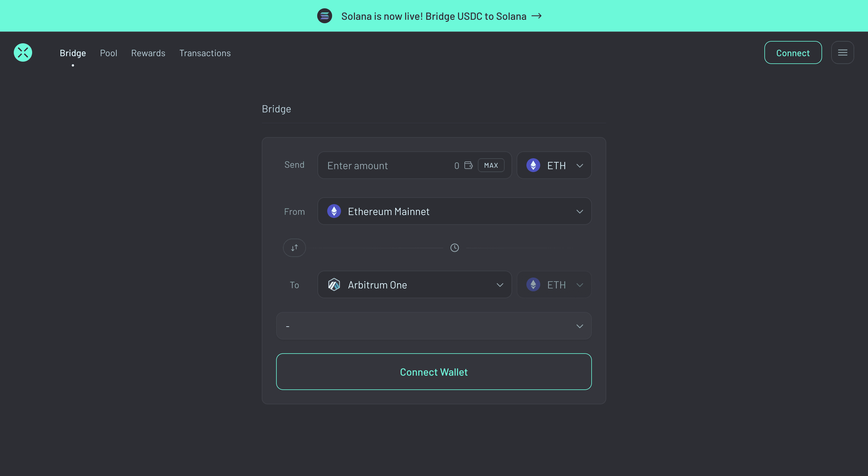
Task: Click the Connect button in the header
Action: (793, 52)
